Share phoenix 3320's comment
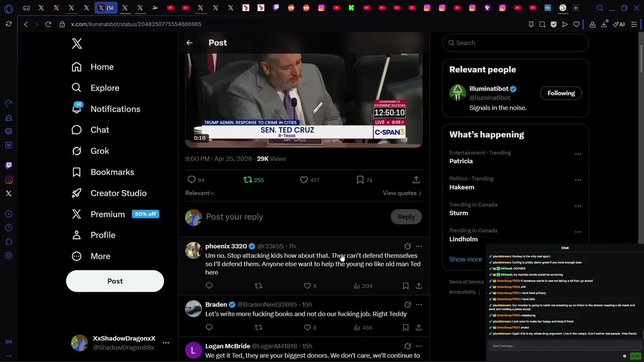 [x=419, y=286]
